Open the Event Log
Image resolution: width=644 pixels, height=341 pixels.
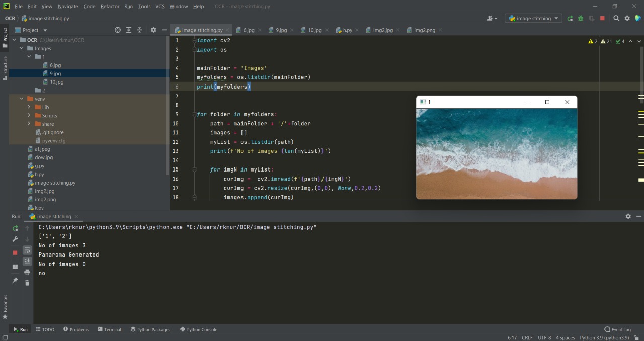(x=617, y=330)
